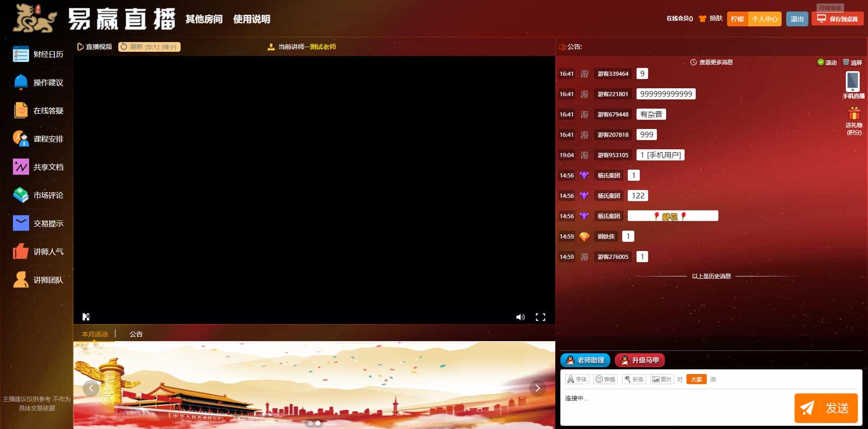This screenshot has width=868, height=429.
Task: Open the 其他房间 menu
Action: click(204, 19)
